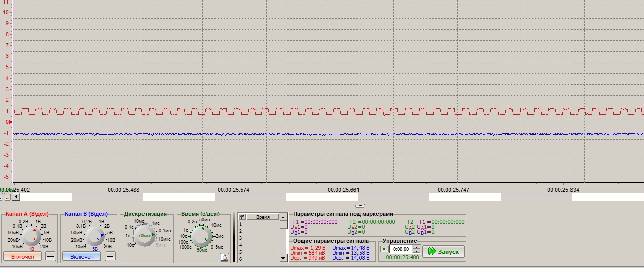The height and width of the screenshot is (268, 644).
Task: Set Канал А scale to 20В label
Action: [44, 246]
